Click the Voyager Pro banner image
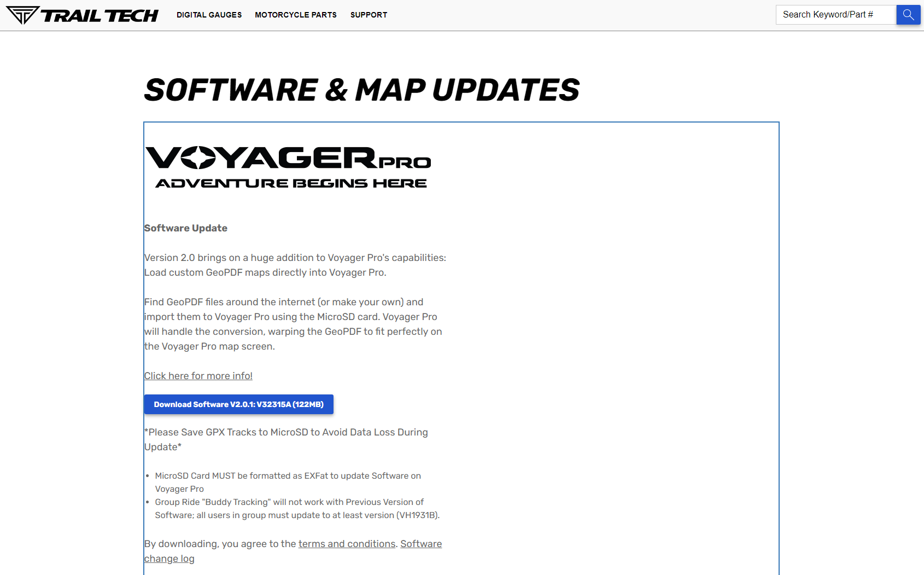Viewport: 924px width, 575px height. coord(288,167)
